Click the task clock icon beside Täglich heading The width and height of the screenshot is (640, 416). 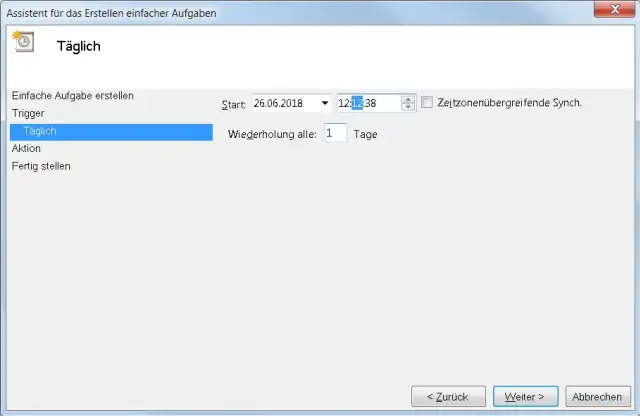tap(23, 41)
